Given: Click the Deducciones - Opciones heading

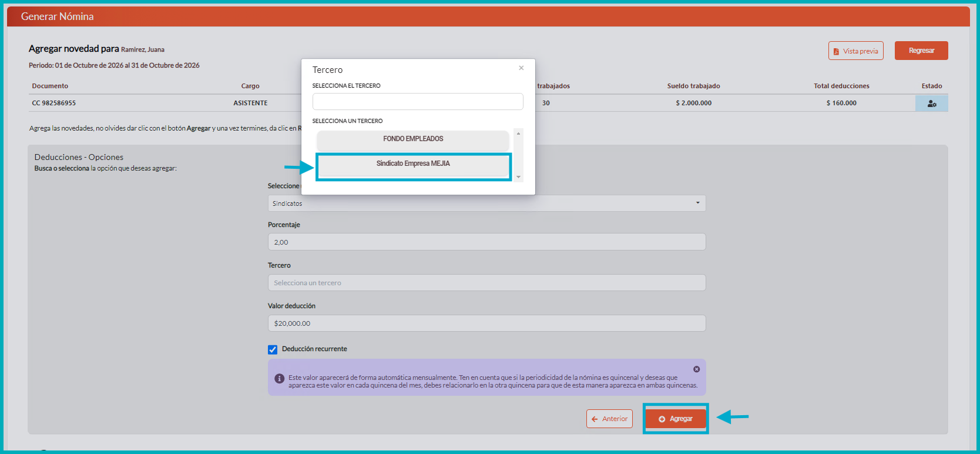Looking at the screenshot, I should coord(79,157).
